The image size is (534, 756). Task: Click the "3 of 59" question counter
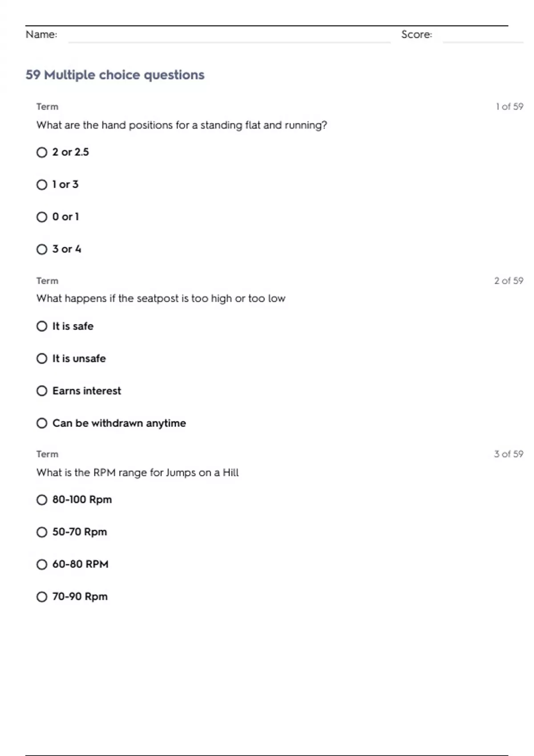coord(509,454)
